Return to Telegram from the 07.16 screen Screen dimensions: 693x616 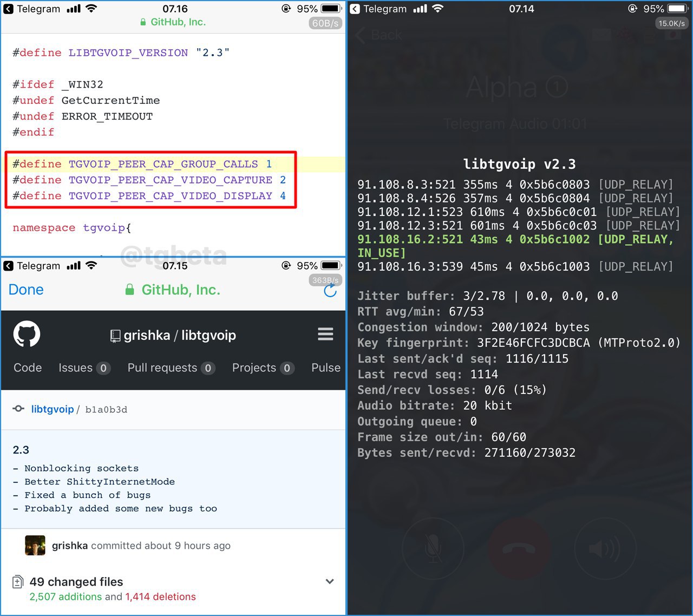(32, 9)
